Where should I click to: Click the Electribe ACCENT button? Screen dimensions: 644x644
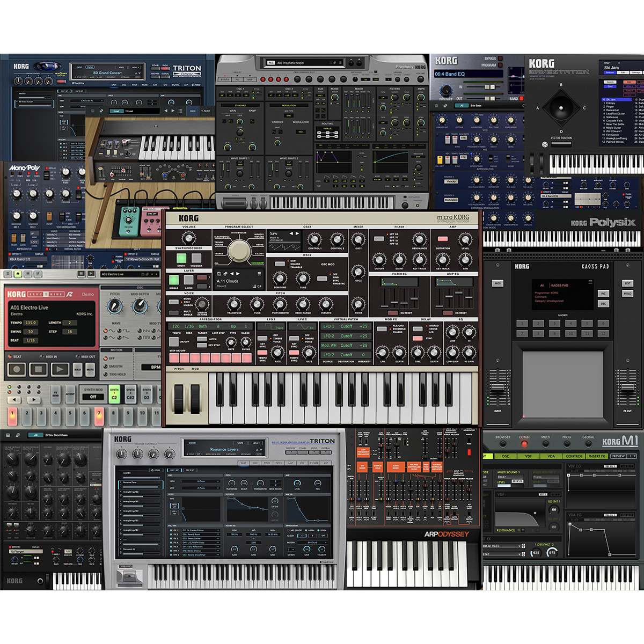pyautogui.click(x=70, y=393)
